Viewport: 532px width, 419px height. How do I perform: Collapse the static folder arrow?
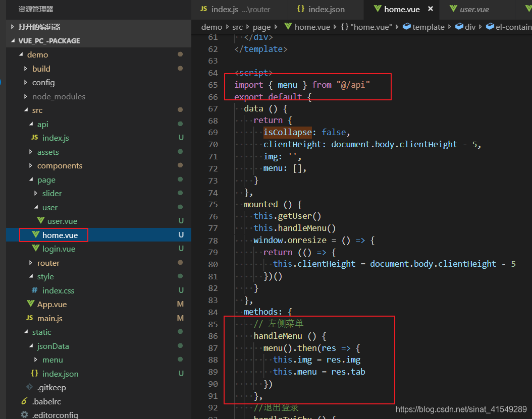coord(26,332)
